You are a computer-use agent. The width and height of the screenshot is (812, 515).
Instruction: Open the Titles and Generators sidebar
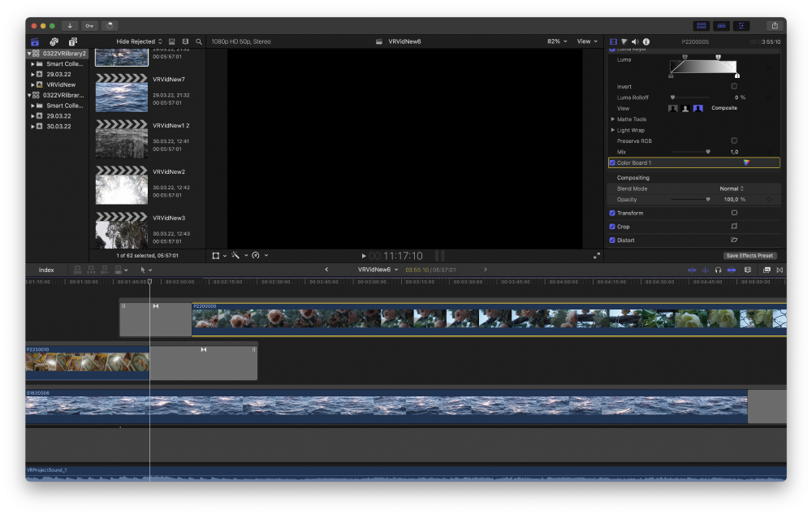pyautogui.click(x=72, y=41)
